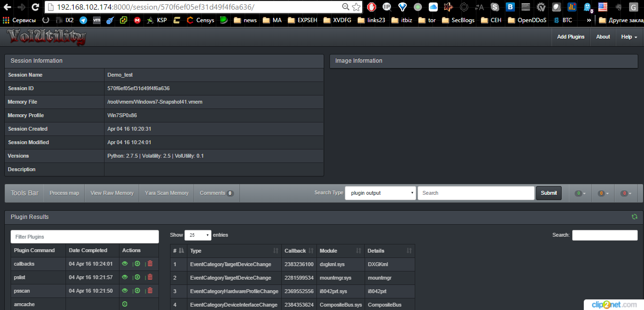View results for the callbacks plugin
The width and height of the screenshot is (644, 310).
(125, 264)
